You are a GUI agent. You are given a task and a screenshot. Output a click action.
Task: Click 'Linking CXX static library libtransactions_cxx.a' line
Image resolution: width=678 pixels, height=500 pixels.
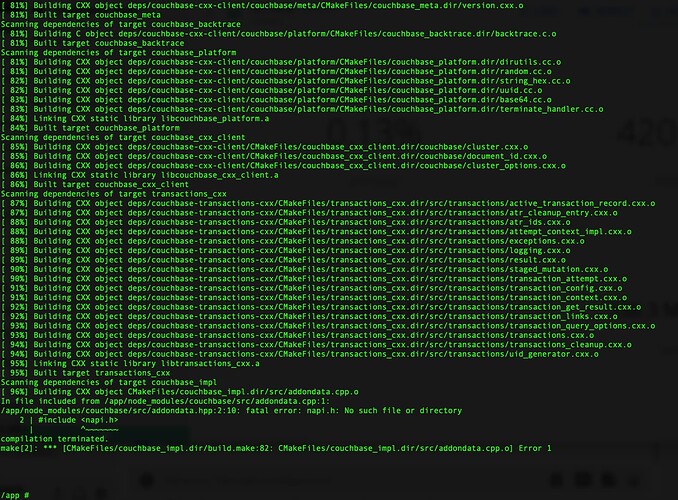click(x=130, y=363)
